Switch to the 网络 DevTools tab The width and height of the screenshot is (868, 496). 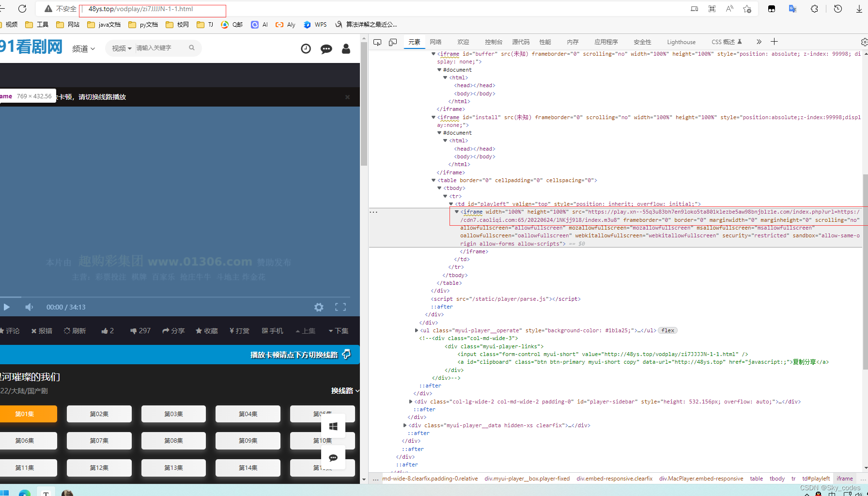[435, 42]
